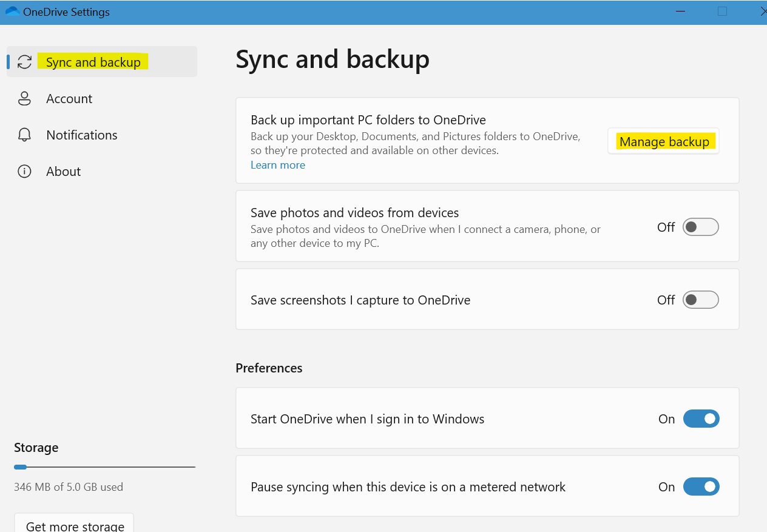This screenshot has width=767, height=532.
Task: Click the About info circle icon
Action: tap(24, 171)
